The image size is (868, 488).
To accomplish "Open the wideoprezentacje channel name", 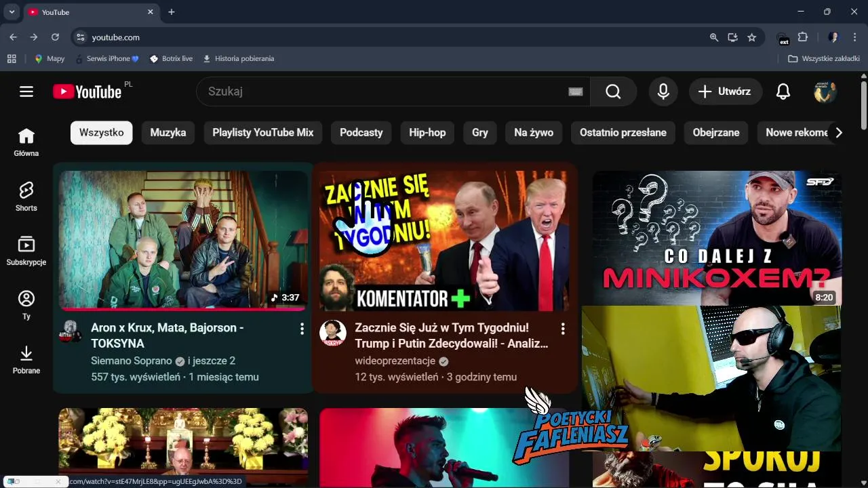I will pyautogui.click(x=395, y=361).
